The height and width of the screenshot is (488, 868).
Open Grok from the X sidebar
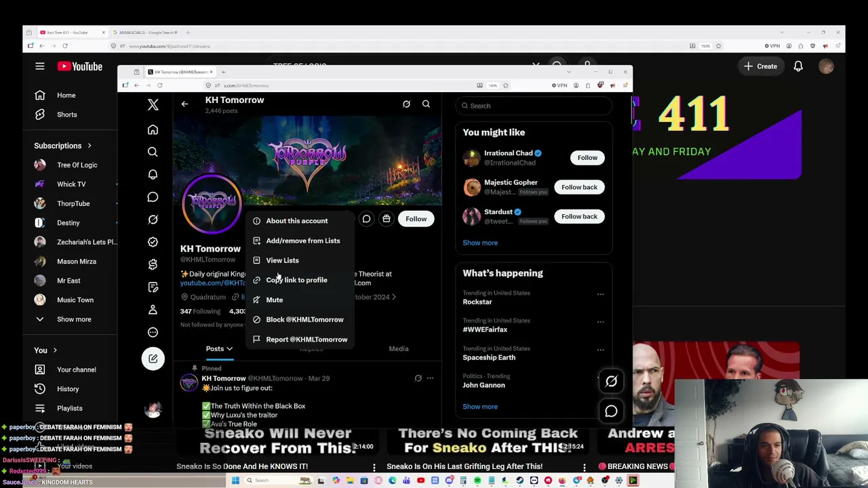[x=153, y=220]
